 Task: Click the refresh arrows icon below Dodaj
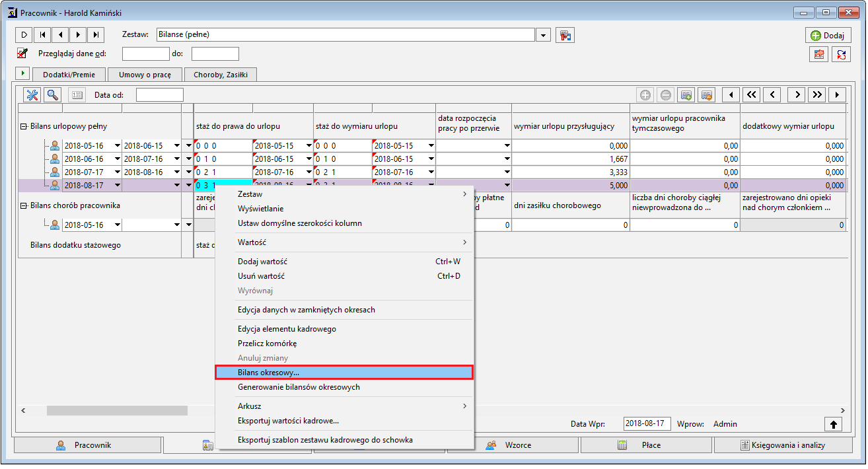(x=842, y=54)
